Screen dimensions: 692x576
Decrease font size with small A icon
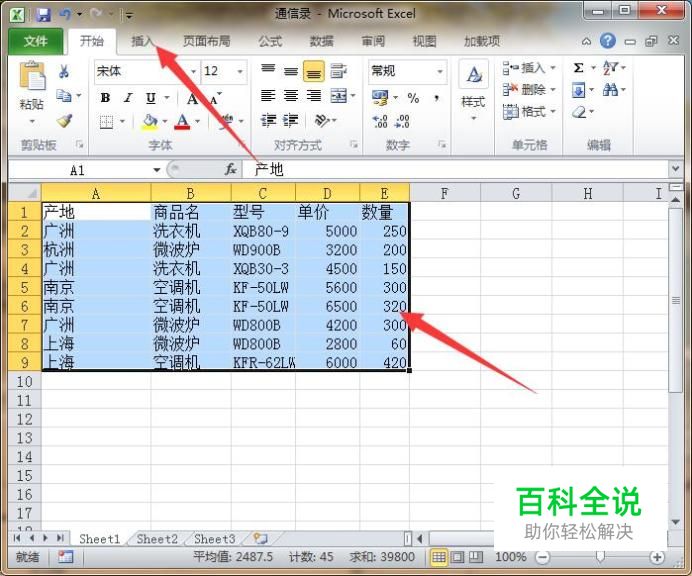click(x=215, y=99)
